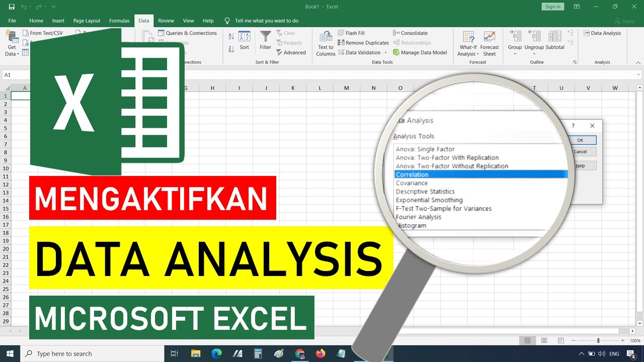Viewport: 644px width, 362px height.
Task: Switch to the Home tab
Action: (x=36, y=21)
